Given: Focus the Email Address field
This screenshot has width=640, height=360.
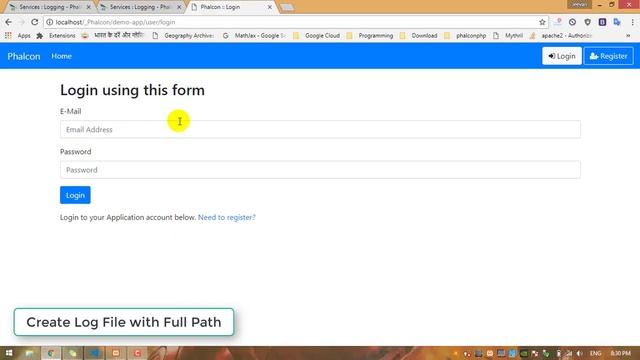Looking at the screenshot, I should pyautogui.click(x=320, y=129).
